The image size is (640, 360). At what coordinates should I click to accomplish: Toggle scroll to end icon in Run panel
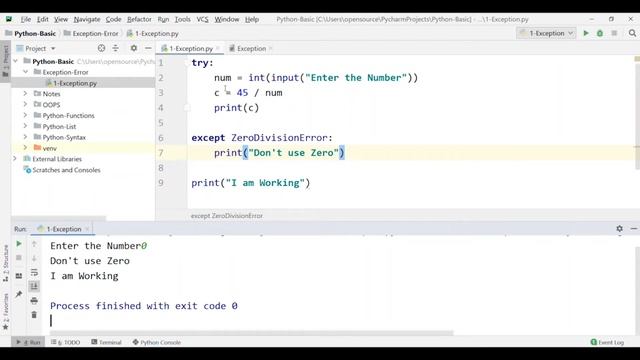pyautogui.click(x=34, y=287)
